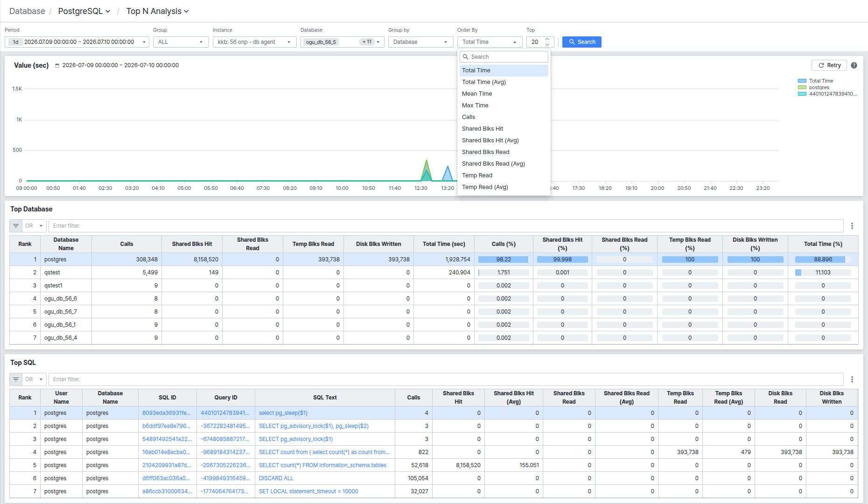Click the help question mark icon

coord(854,65)
